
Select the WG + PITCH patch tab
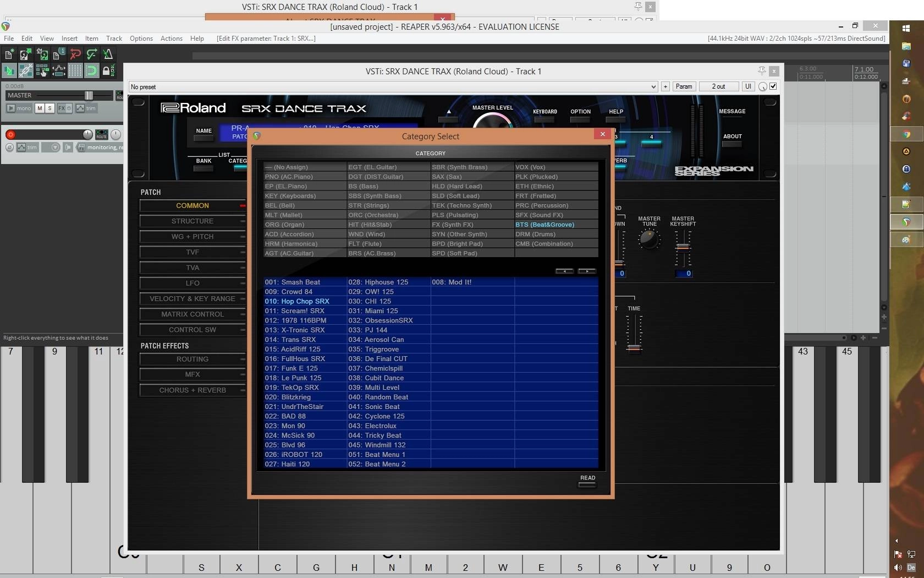point(193,237)
